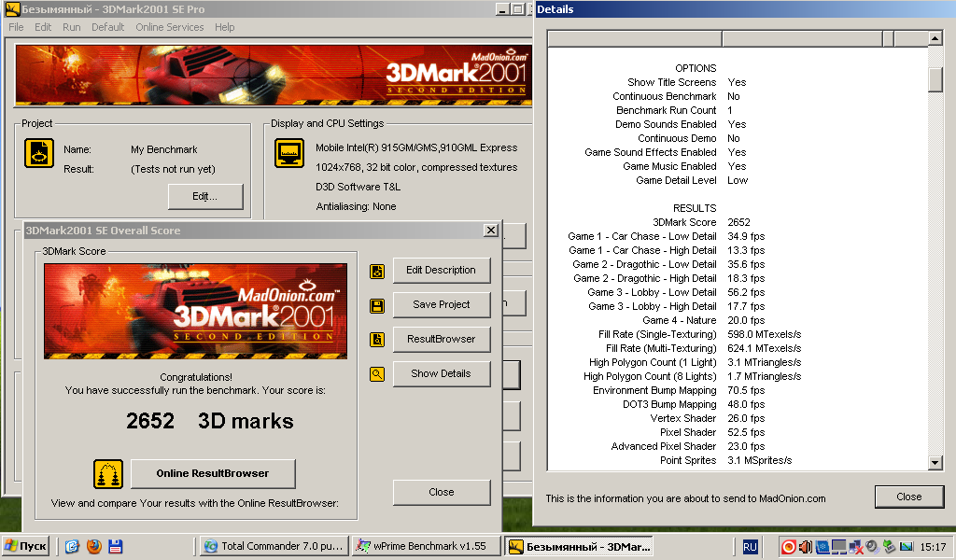Click the Save Project floppy icon
The image size is (956, 560).
pyautogui.click(x=377, y=305)
